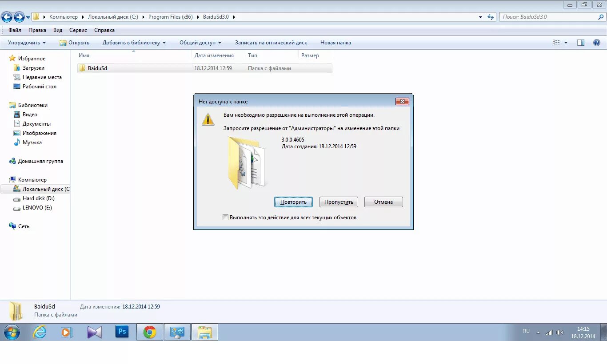Close the 'Нет доступа к папке' dialog

coord(402,102)
